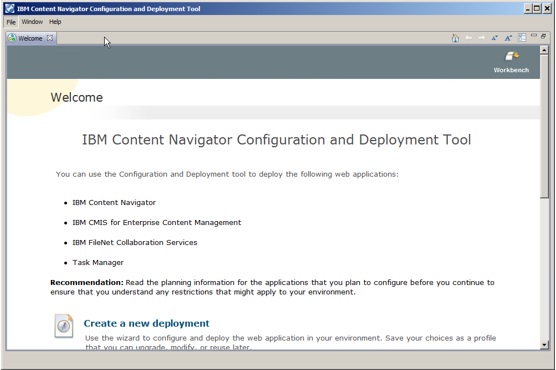Open the File menu
Viewport: 556px width, 370px height.
(x=11, y=22)
